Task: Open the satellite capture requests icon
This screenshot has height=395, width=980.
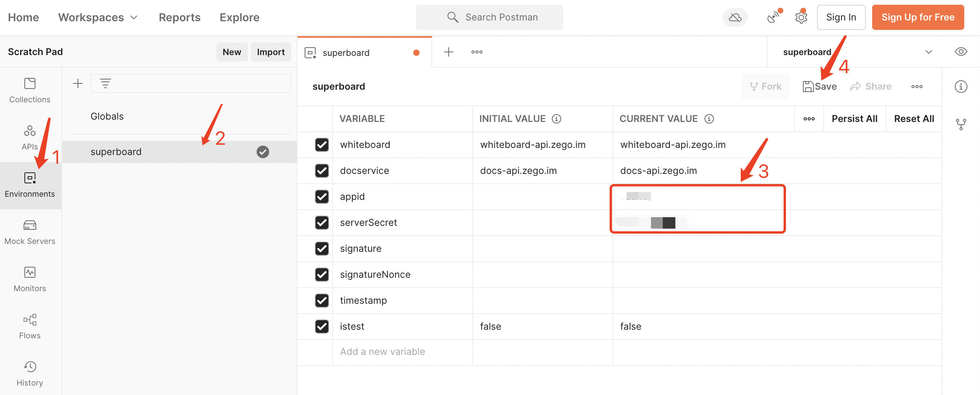Action: click(774, 17)
